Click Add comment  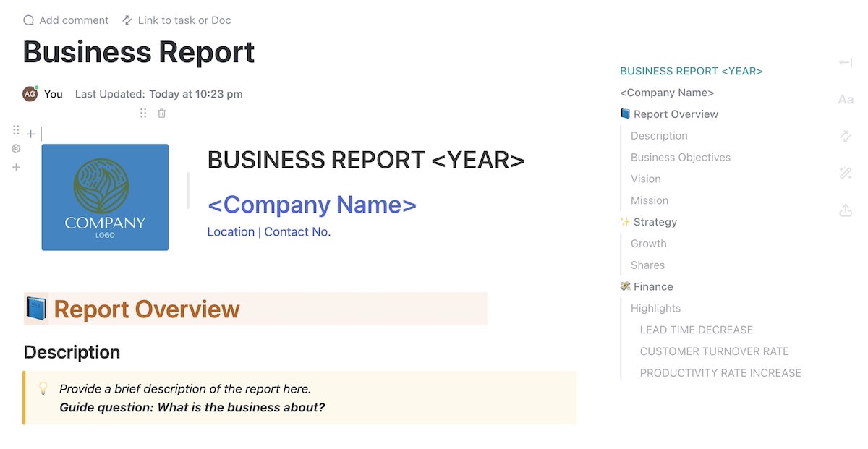click(66, 20)
